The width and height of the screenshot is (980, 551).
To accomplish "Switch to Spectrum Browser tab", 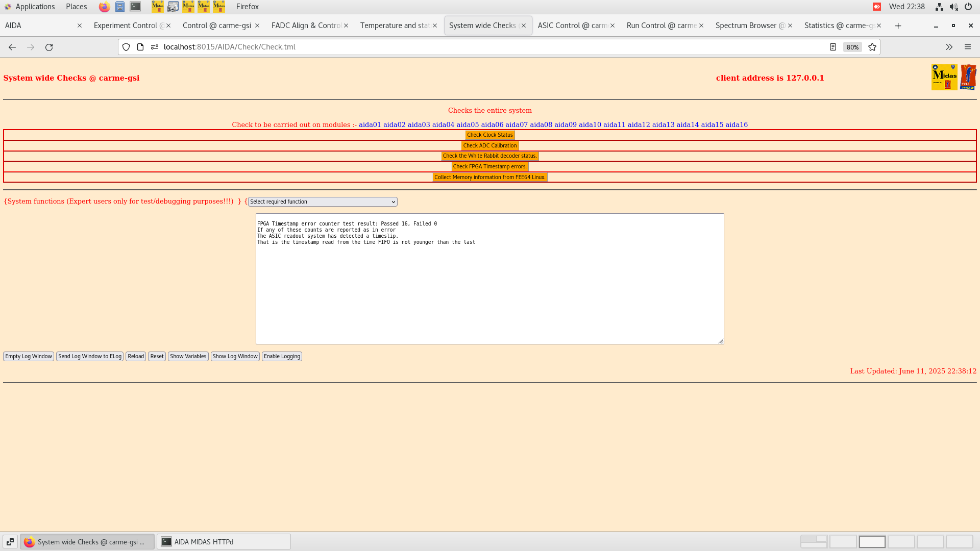I will point(750,26).
